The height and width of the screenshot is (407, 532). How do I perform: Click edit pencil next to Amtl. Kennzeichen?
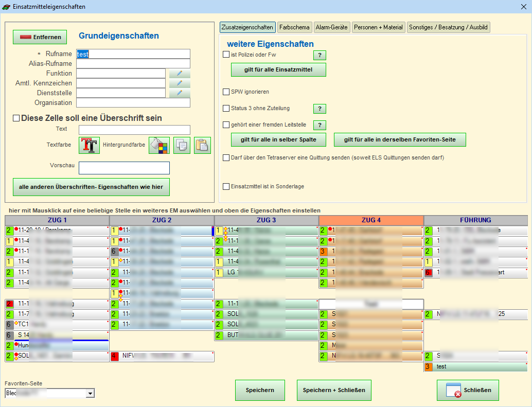click(x=180, y=83)
